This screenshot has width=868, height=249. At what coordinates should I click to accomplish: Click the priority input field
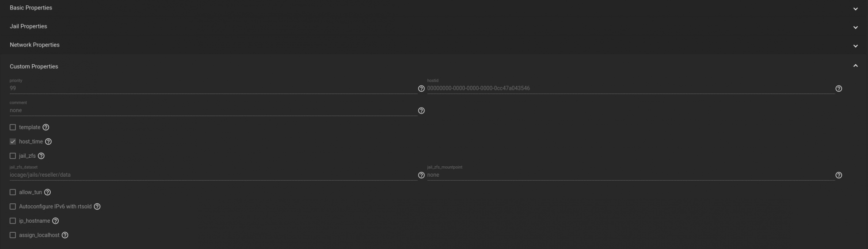(213, 89)
